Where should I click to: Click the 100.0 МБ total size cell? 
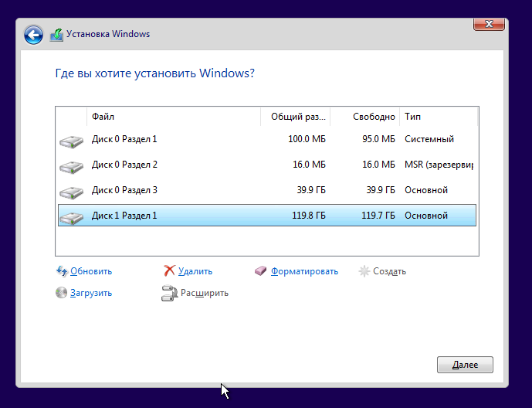coord(307,139)
